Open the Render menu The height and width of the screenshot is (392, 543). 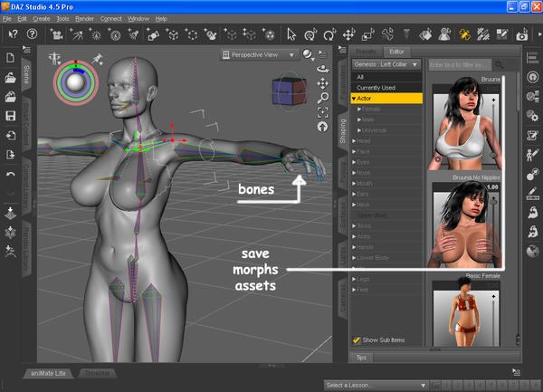tap(84, 19)
